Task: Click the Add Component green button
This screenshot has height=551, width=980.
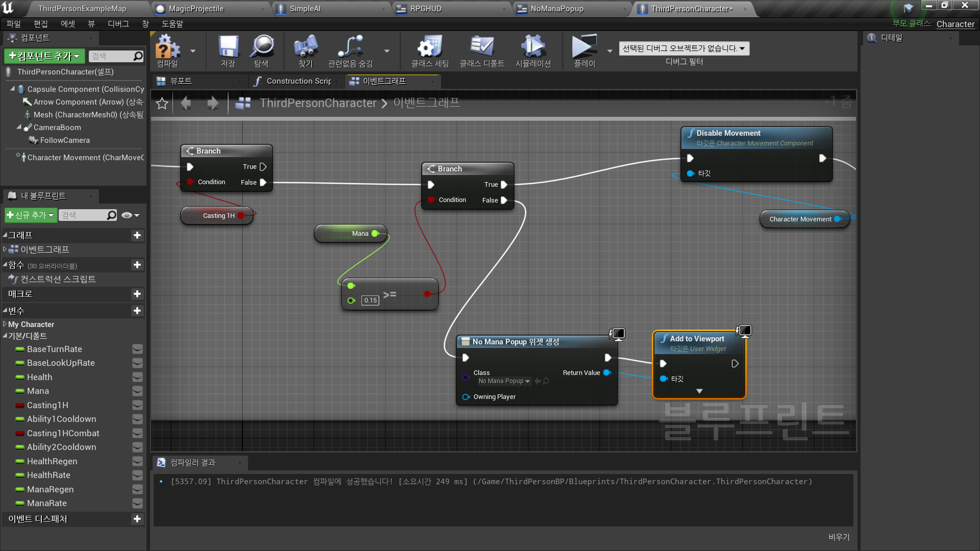Action: click(45, 56)
